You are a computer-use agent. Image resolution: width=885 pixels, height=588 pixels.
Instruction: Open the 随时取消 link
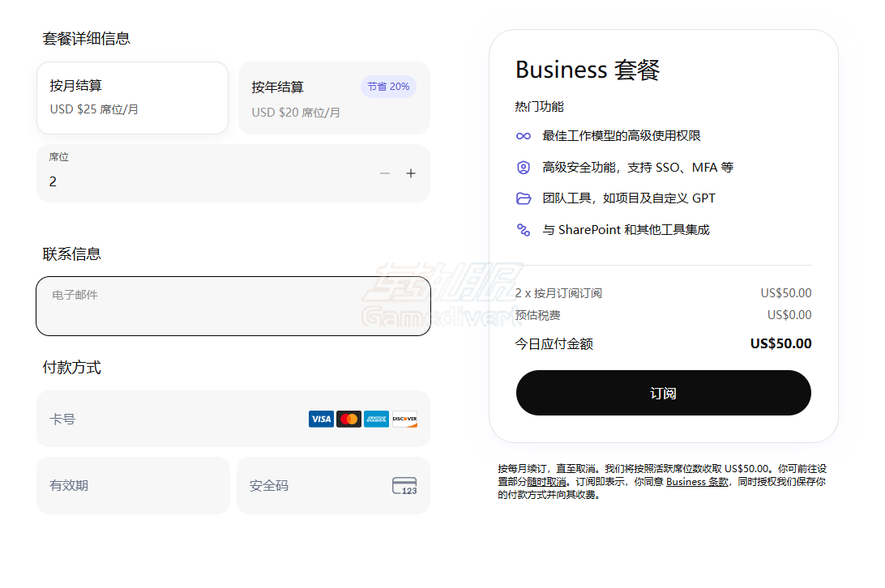pyautogui.click(x=546, y=482)
